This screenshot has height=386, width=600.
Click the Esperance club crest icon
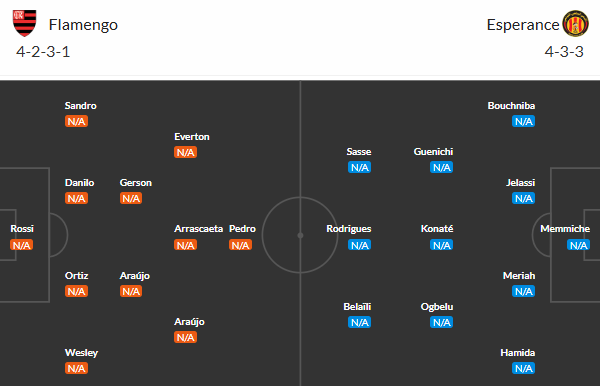[575, 24]
